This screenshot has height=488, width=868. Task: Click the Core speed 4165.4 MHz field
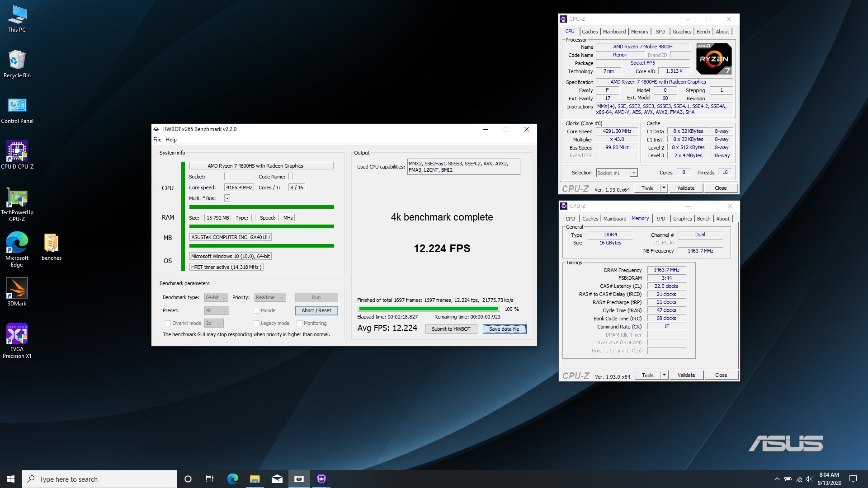pyautogui.click(x=239, y=188)
